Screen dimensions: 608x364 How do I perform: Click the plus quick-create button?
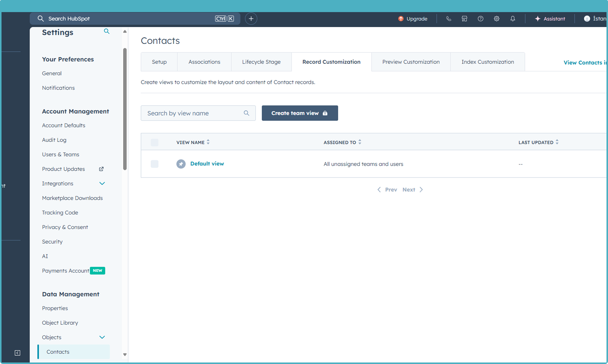point(251,19)
